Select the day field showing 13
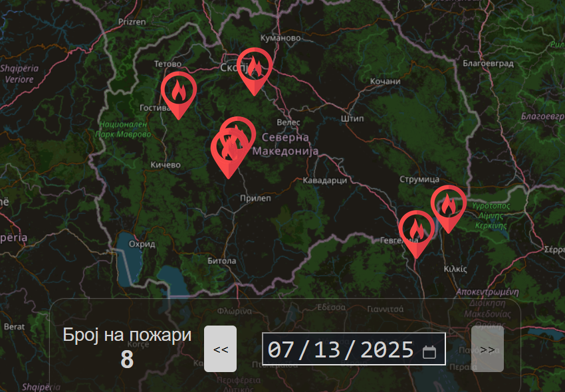 point(327,349)
